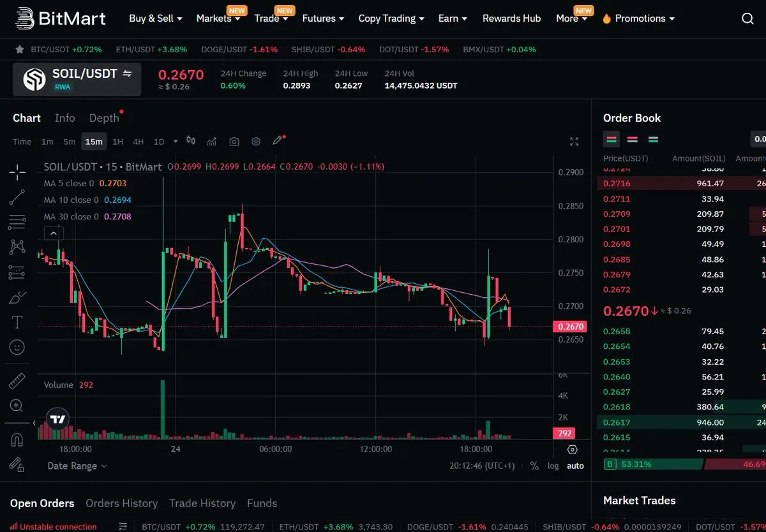The height and width of the screenshot is (532, 766).
Task: Open the projection and measurement tools
Action: pos(17,272)
